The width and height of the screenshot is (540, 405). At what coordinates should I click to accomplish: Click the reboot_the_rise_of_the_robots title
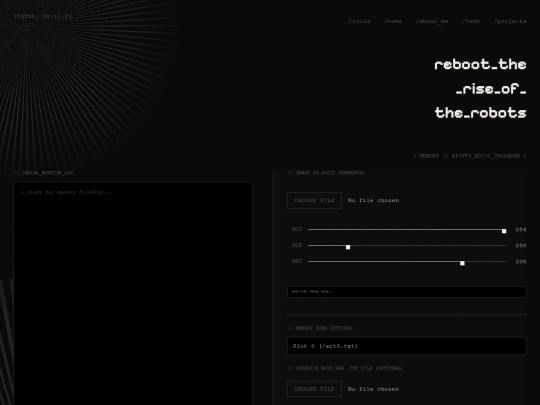tap(480, 89)
